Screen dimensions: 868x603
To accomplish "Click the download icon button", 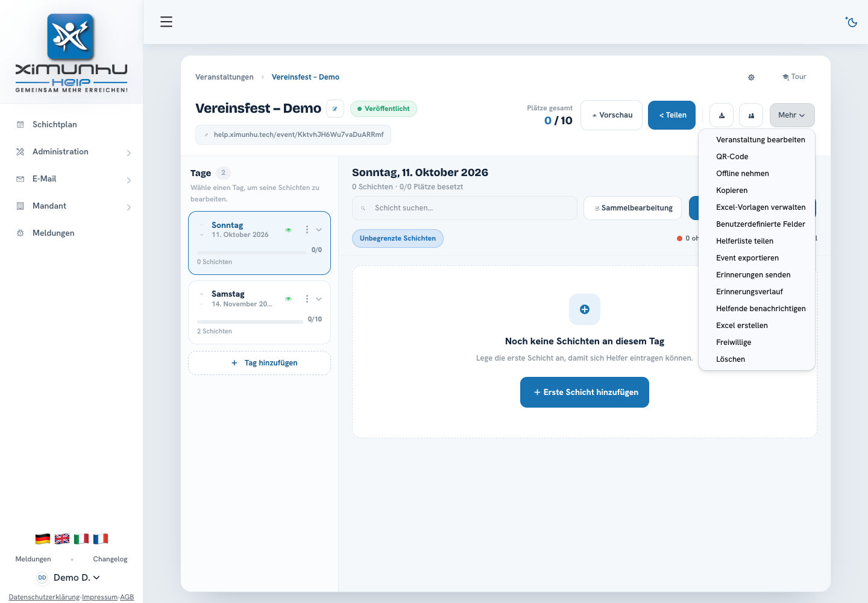I will click(x=722, y=115).
